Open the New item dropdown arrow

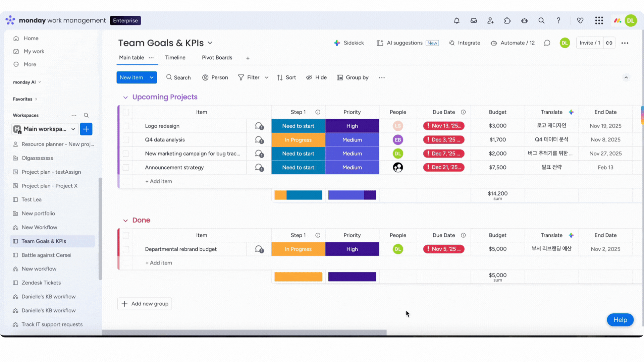pos(152,77)
